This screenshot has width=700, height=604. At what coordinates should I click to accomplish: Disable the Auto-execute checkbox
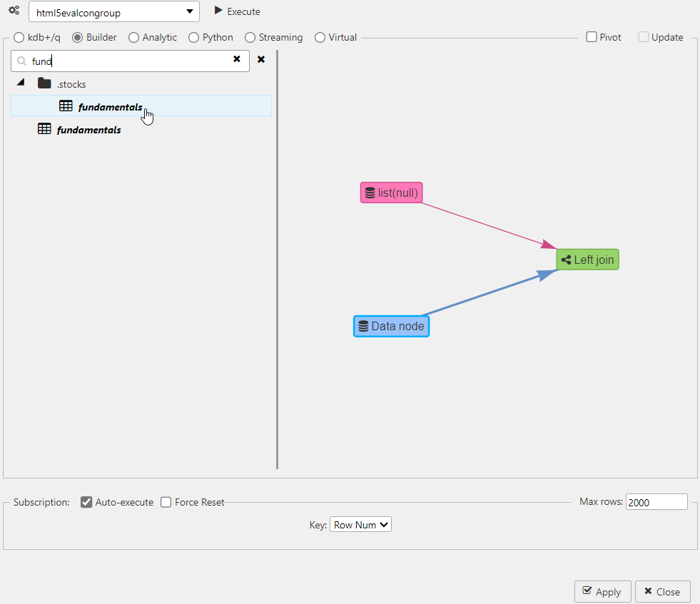(x=86, y=501)
